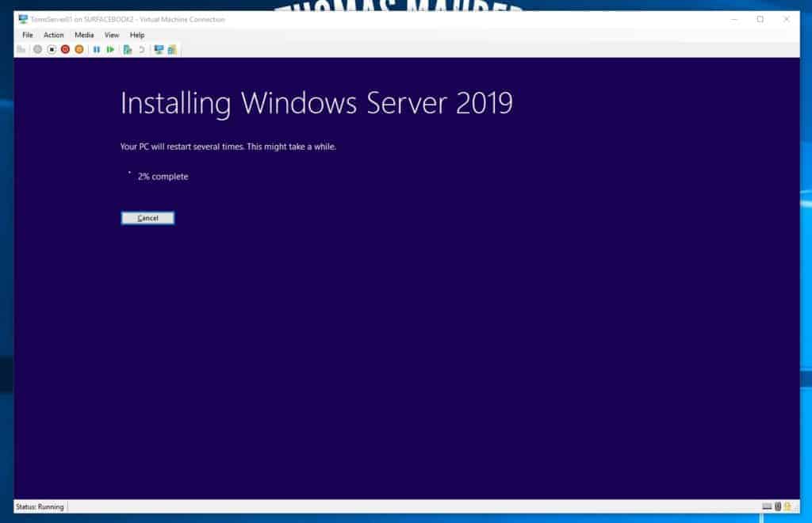
Task: Click the gray Start VM toolbar icon
Action: click(x=38, y=50)
